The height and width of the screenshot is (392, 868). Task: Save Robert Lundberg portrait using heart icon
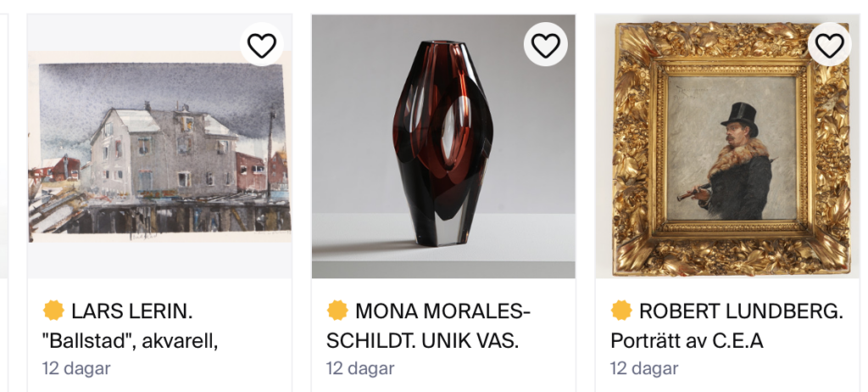(x=829, y=45)
